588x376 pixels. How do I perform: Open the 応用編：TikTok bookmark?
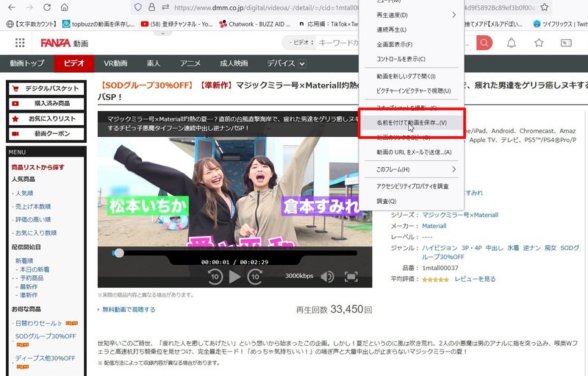328,24
